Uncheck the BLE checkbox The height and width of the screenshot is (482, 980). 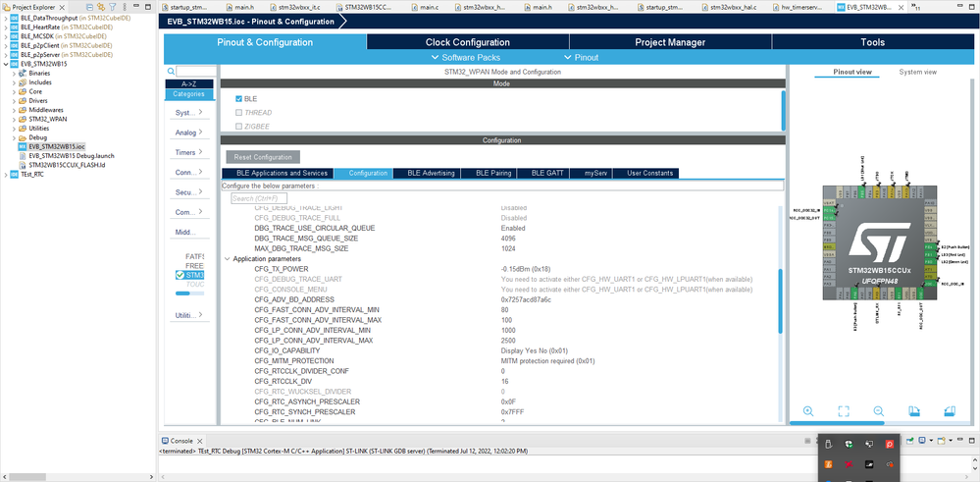238,99
